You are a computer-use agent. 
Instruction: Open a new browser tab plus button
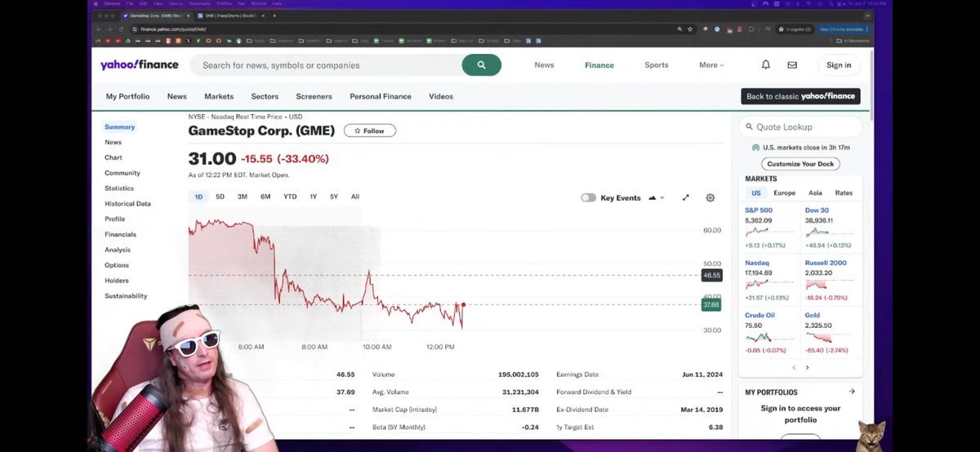pos(274,16)
